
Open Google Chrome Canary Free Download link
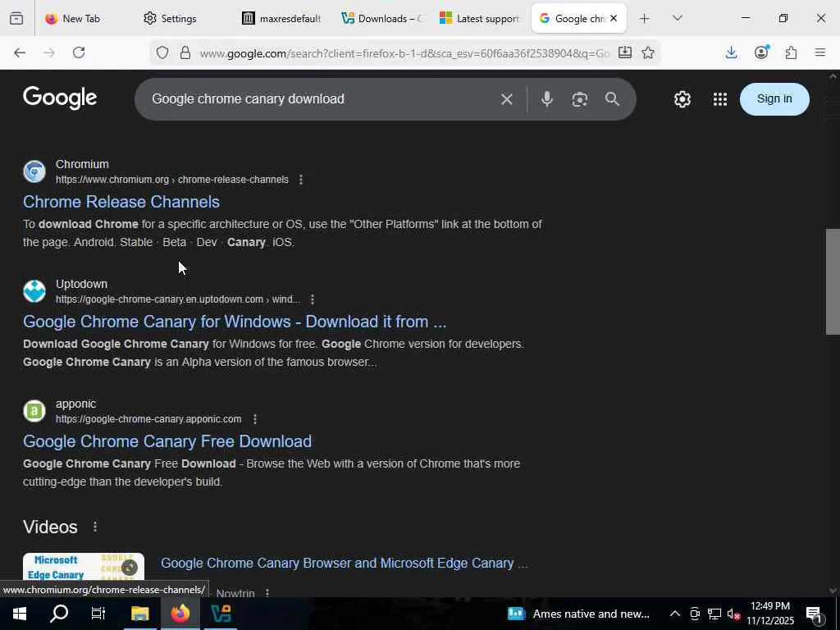[167, 441]
